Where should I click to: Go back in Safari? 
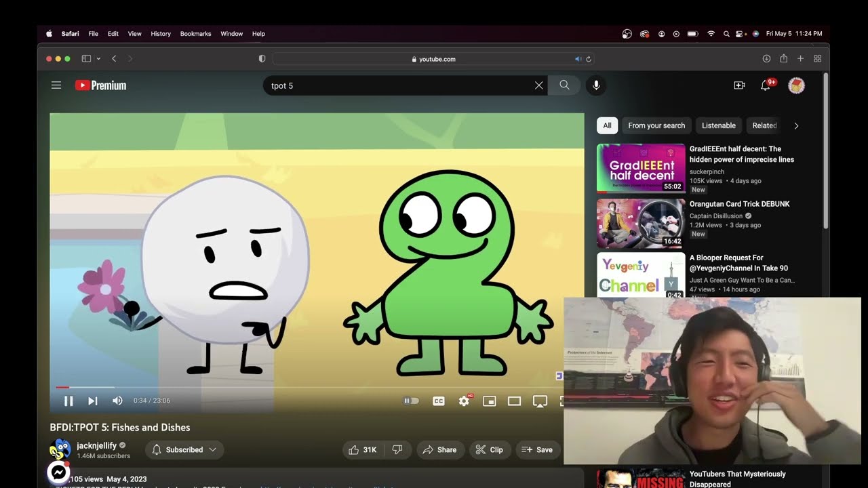pyautogui.click(x=114, y=59)
